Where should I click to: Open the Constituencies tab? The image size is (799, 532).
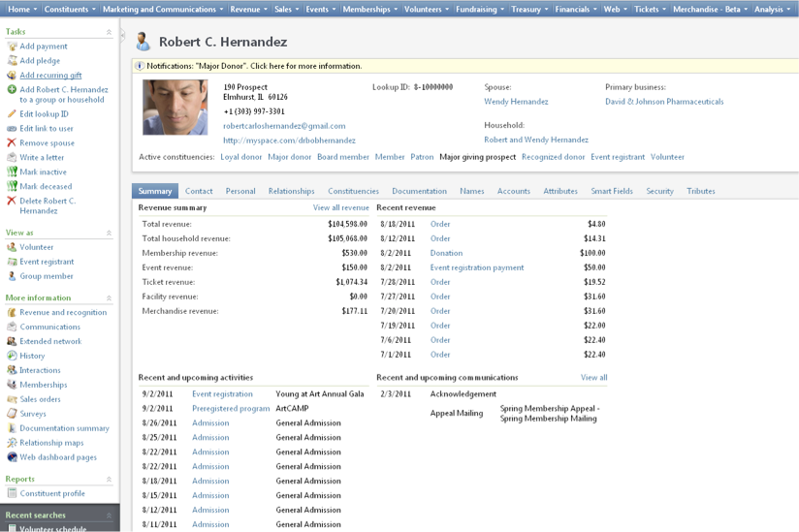pyautogui.click(x=353, y=191)
